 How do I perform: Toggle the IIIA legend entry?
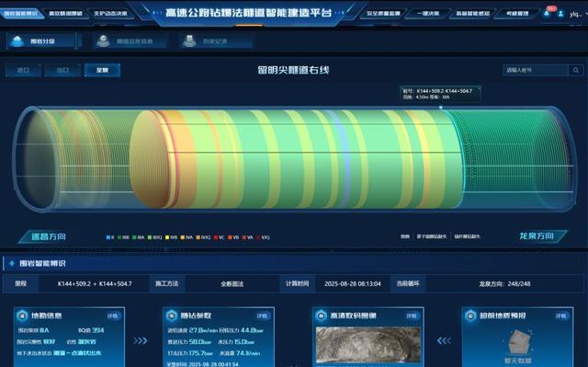coord(139,237)
